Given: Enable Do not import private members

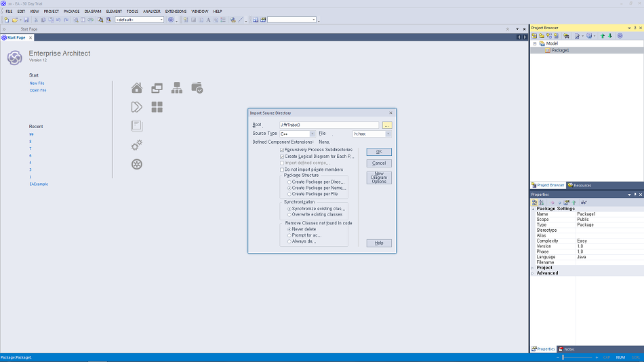Looking at the screenshot, I should 282,169.
